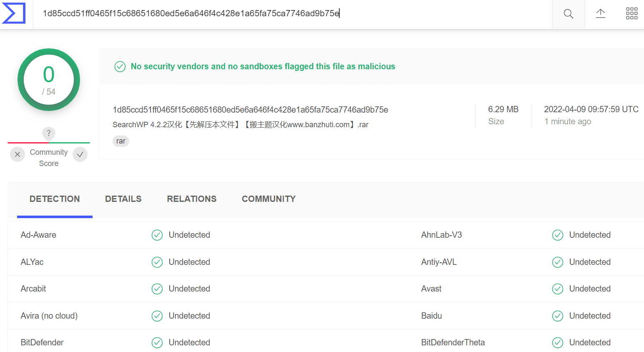The width and height of the screenshot is (644, 352).
Task: Focus the hash search input field
Action: click(x=293, y=14)
